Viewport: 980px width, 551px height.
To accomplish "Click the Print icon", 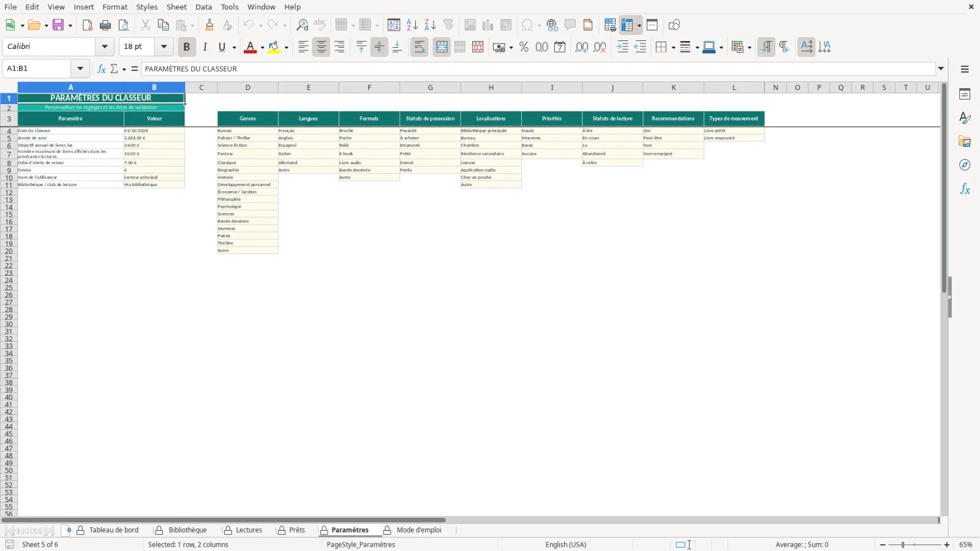I will (105, 25).
